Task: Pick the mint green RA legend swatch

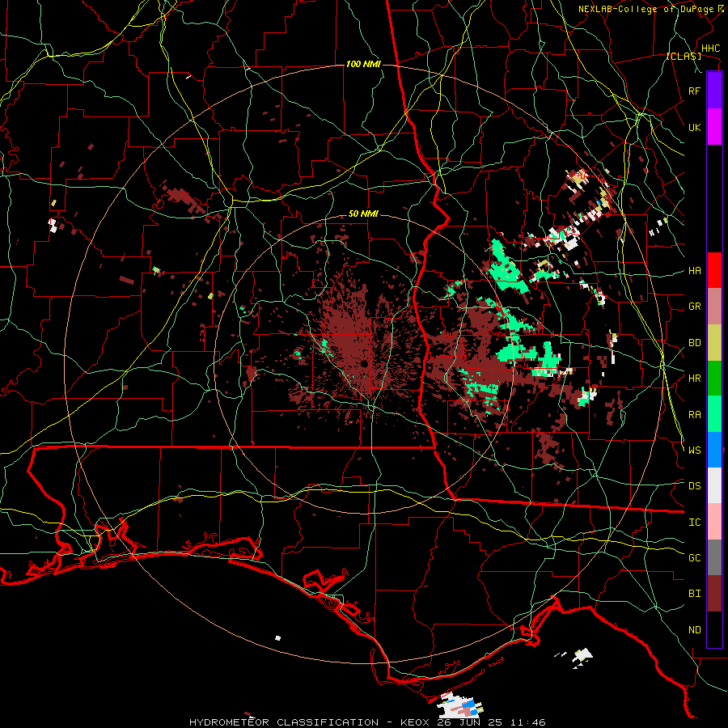Action: coord(714,414)
